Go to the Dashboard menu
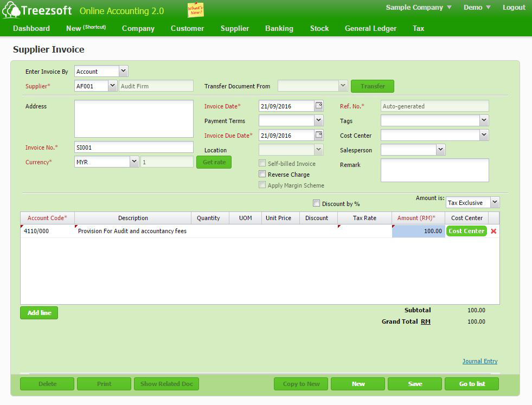This screenshot has width=532, height=405. (x=31, y=29)
